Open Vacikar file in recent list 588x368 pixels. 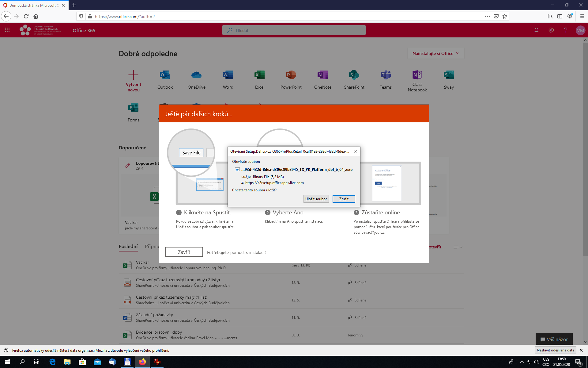coord(143,262)
